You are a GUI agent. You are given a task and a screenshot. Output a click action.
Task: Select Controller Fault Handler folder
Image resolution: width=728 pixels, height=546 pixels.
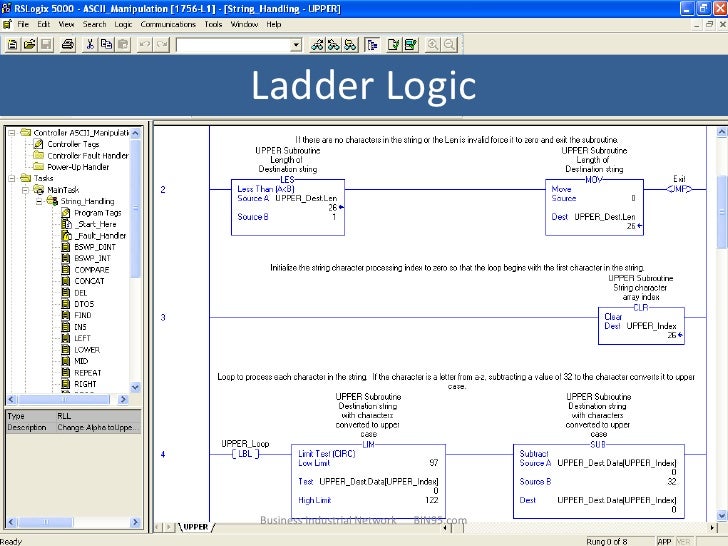coord(87,156)
